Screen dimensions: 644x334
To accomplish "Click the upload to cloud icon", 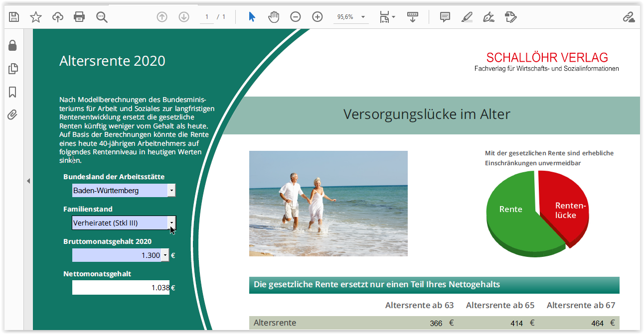I will [58, 17].
